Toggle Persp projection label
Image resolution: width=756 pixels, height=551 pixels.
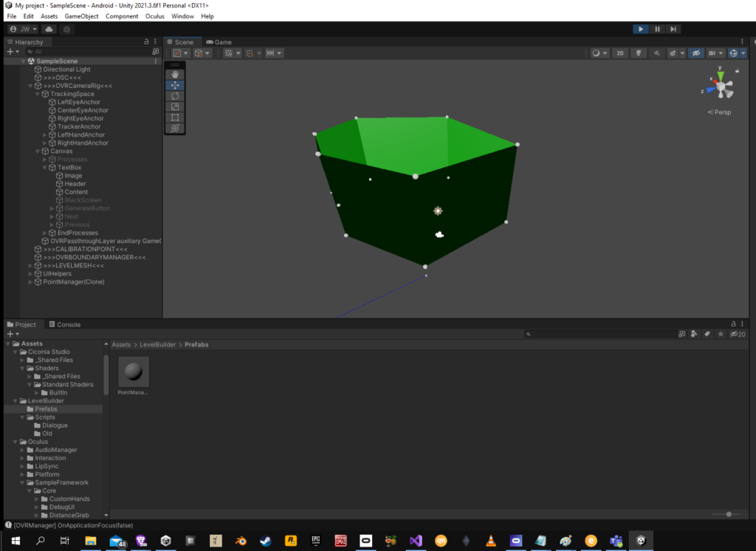tap(719, 112)
